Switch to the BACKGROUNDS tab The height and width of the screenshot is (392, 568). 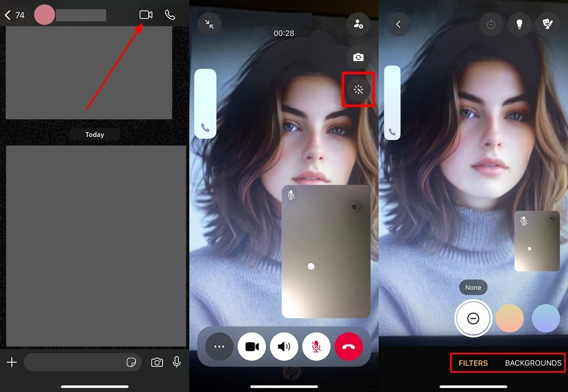(533, 363)
